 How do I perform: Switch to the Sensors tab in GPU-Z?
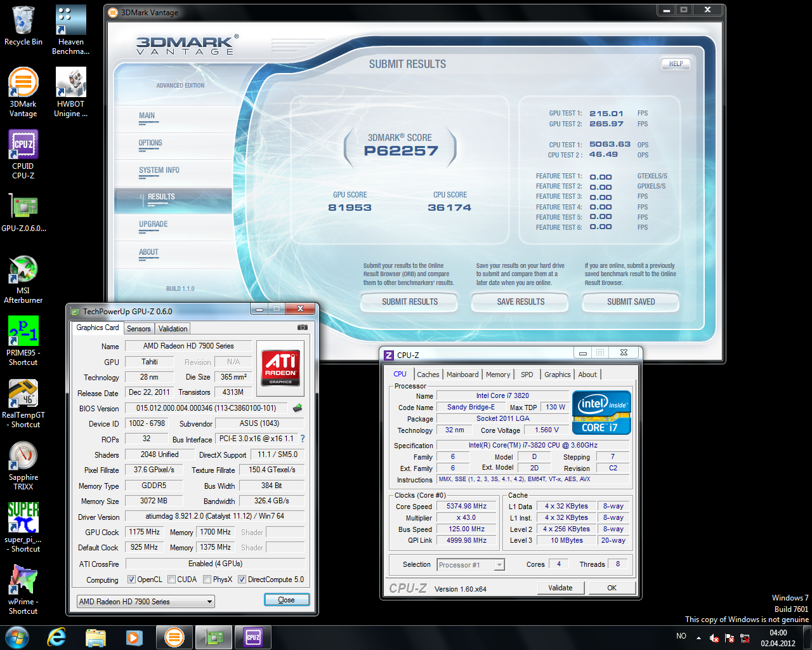tap(138, 329)
